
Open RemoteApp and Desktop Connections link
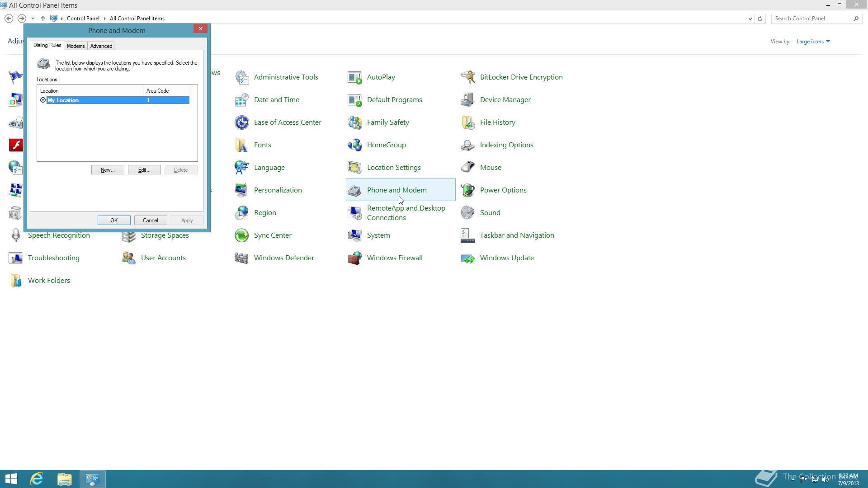point(406,213)
